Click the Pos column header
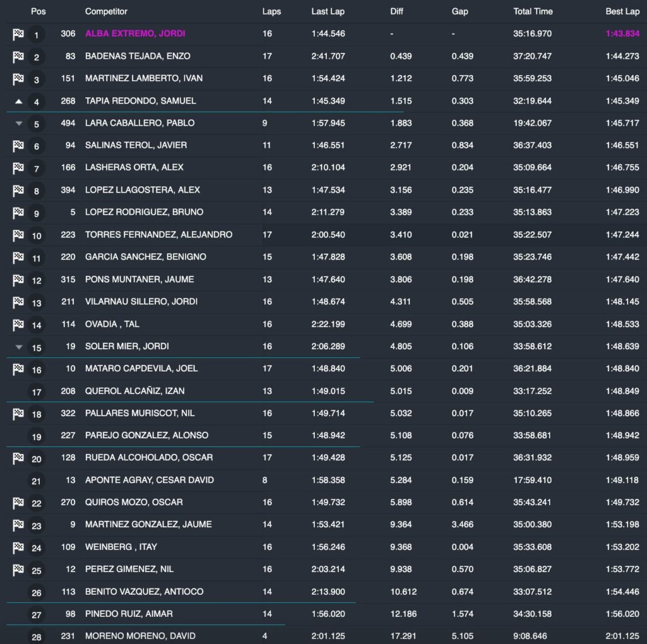Viewport: 647px width, 644px height. [39, 11]
